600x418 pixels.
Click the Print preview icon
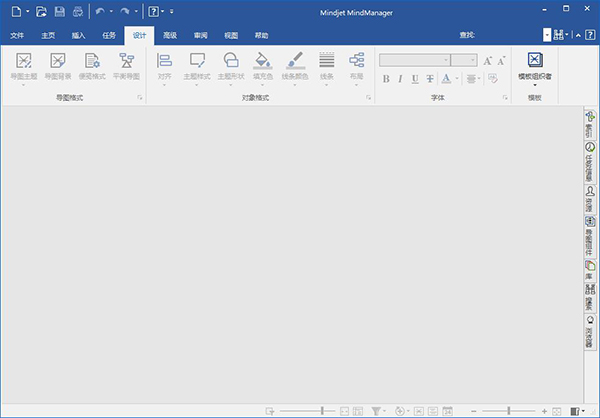(78, 11)
